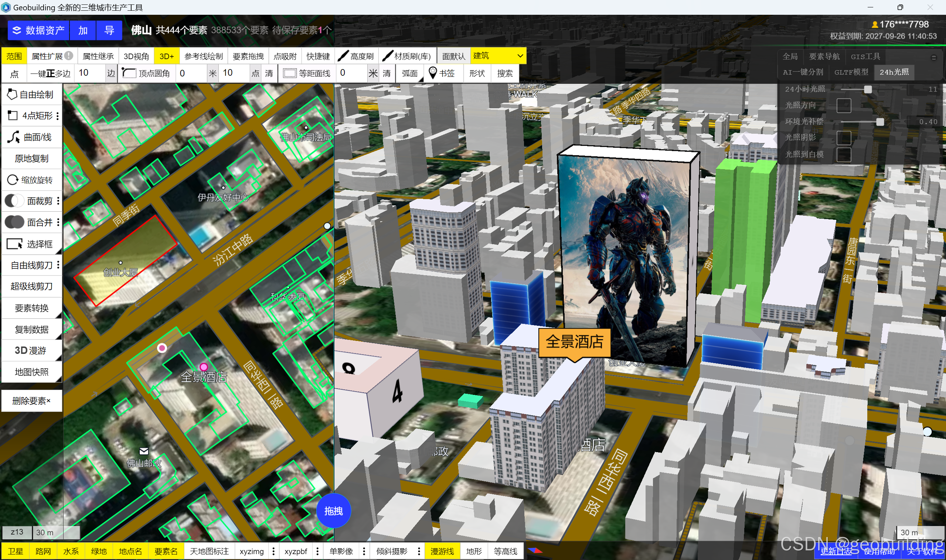Viewport: 946px width, 560px height.
Task: Expand 倾斜摄影 options dots menu
Action: [419, 551]
